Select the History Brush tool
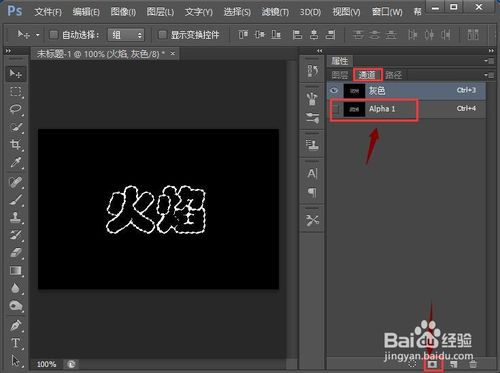This screenshot has height=373, width=500. pyautogui.click(x=15, y=235)
